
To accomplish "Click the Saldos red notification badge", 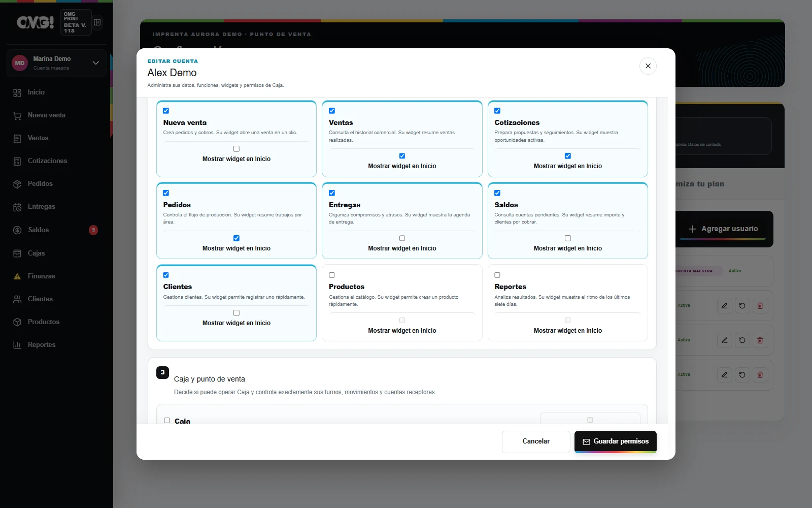I will (93, 230).
